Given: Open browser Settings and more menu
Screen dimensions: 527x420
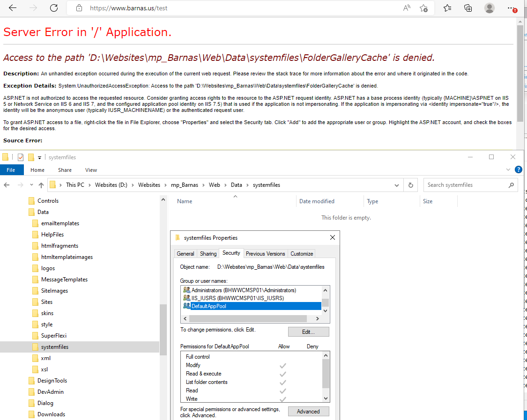Looking at the screenshot, I should tap(512, 8).
